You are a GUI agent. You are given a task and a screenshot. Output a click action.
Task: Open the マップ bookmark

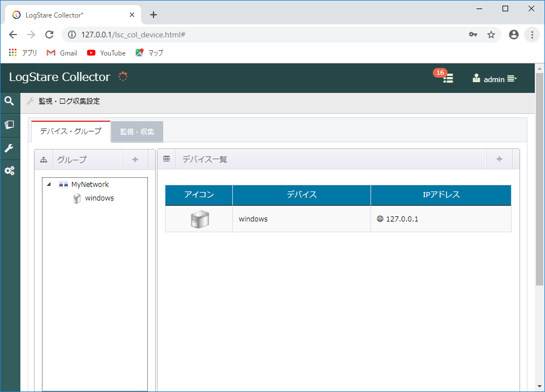click(150, 53)
